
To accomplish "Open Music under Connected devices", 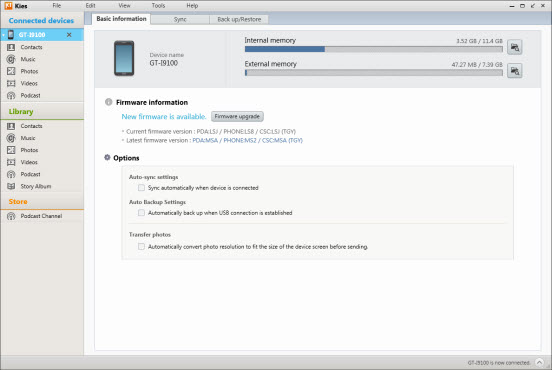I will click(28, 59).
